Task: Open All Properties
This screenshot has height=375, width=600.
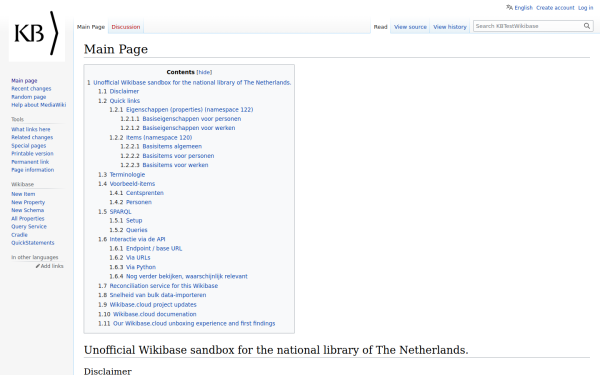Action: pyautogui.click(x=28, y=218)
